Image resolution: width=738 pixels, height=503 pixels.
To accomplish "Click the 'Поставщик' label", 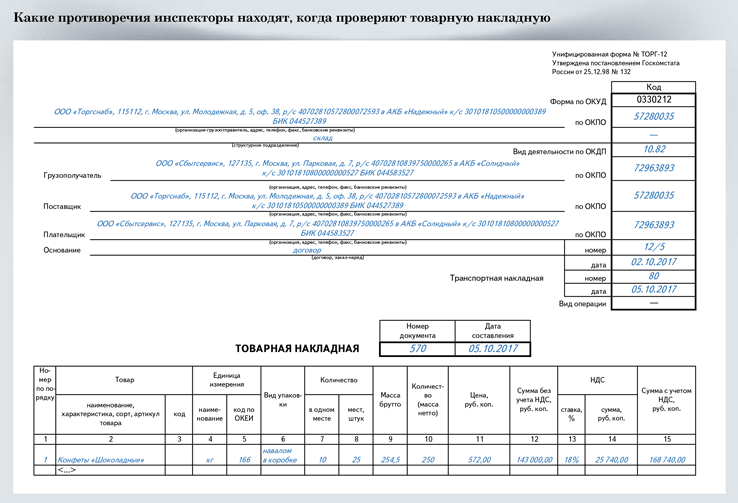I will (62, 207).
